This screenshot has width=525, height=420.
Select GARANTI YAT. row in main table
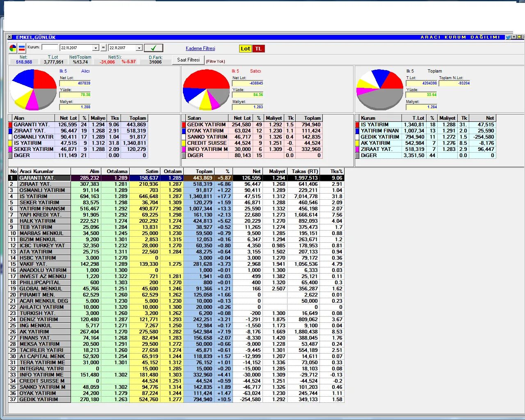click(176, 178)
